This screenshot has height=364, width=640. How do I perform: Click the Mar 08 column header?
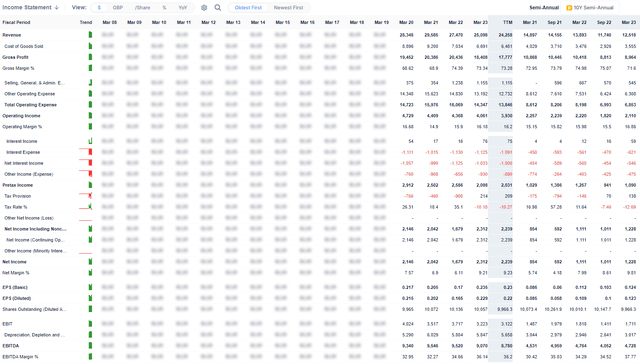(x=109, y=22)
